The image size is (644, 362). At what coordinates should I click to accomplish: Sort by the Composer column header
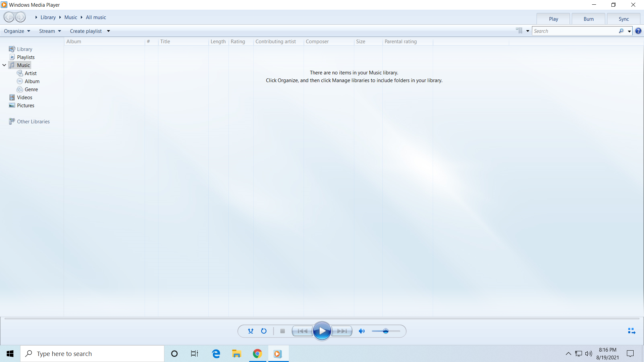[x=329, y=42]
